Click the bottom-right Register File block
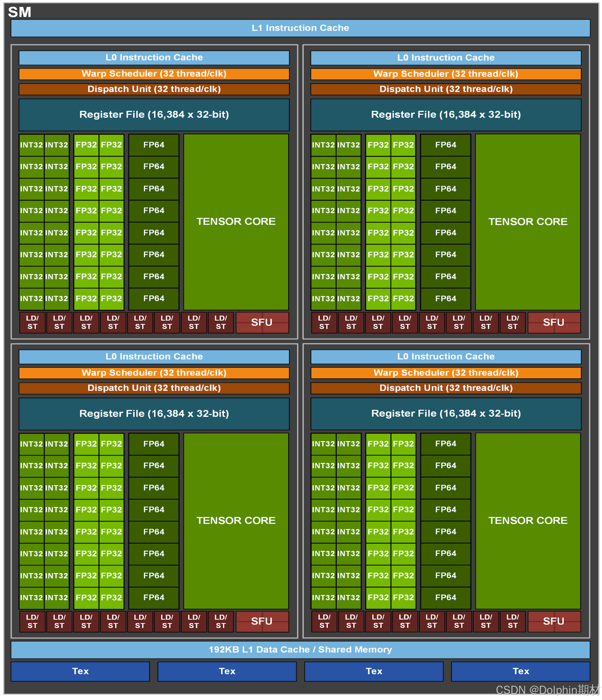The width and height of the screenshot is (602, 700). pyautogui.click(x=445, y=413)
